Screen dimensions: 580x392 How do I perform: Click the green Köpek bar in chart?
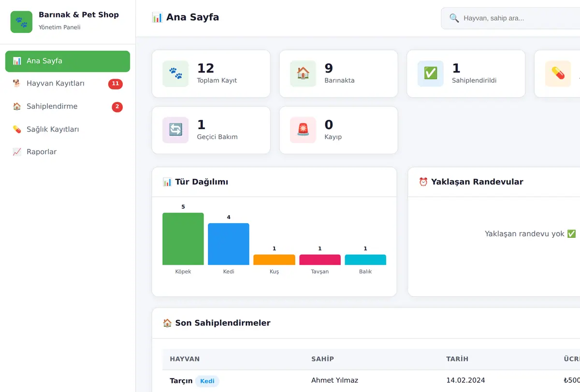tap(183, 239)
